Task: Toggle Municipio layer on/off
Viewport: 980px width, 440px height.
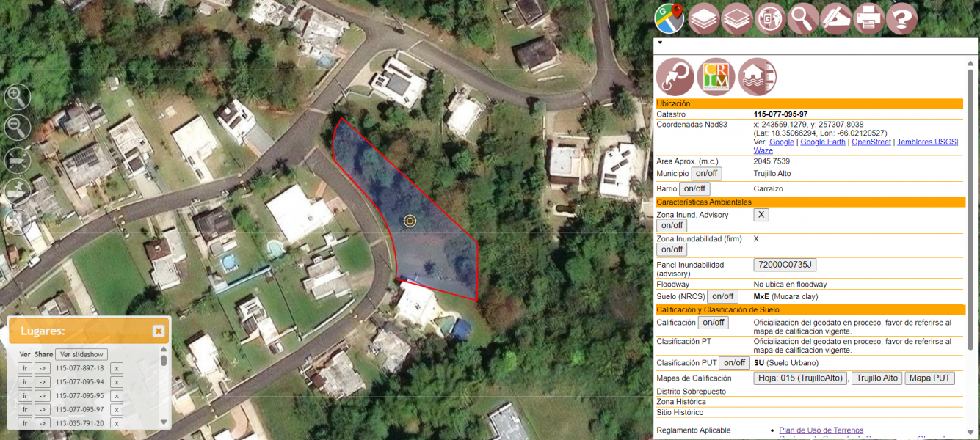Action: [x=707, y=174]
